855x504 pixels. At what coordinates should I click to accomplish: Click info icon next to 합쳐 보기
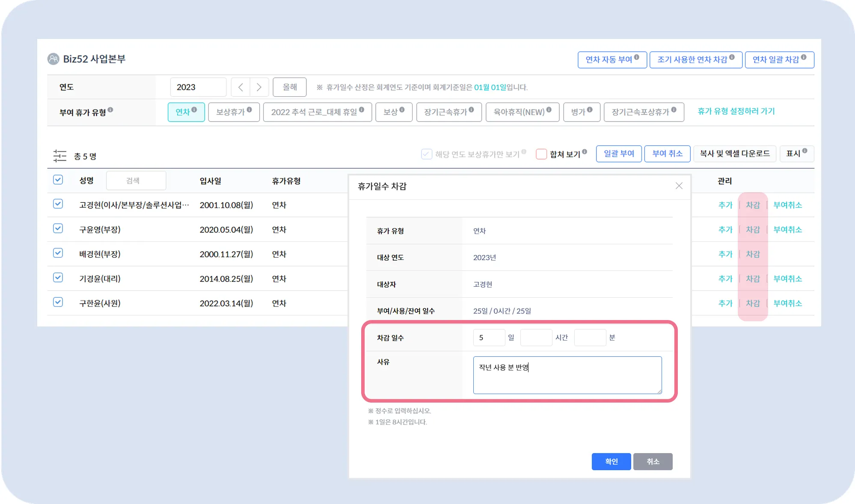point(585,151)
